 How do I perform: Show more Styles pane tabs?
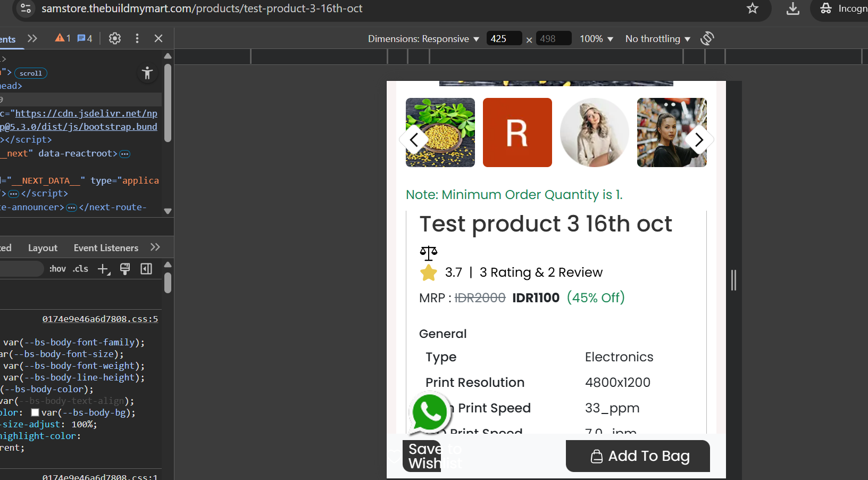[x=155, y=247]
